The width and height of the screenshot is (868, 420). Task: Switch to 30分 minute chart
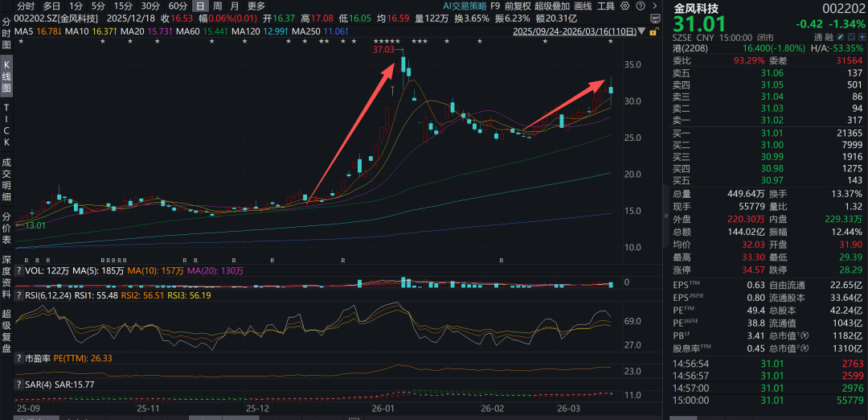(150, 6)
